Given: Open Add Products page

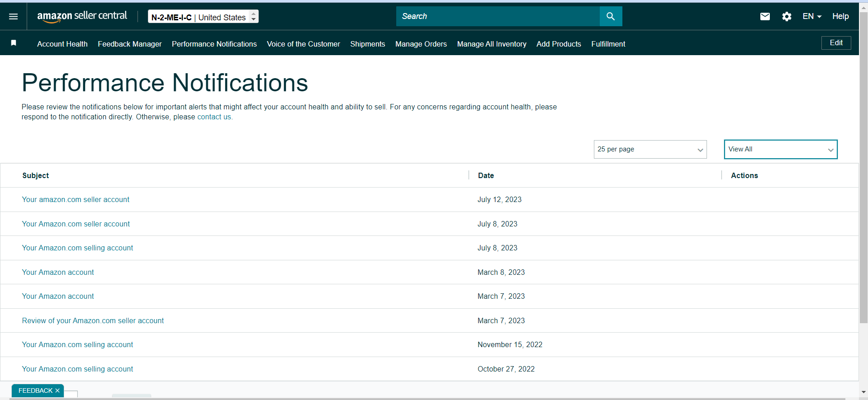Looking at the screenshot, I should tap(559, 44).
